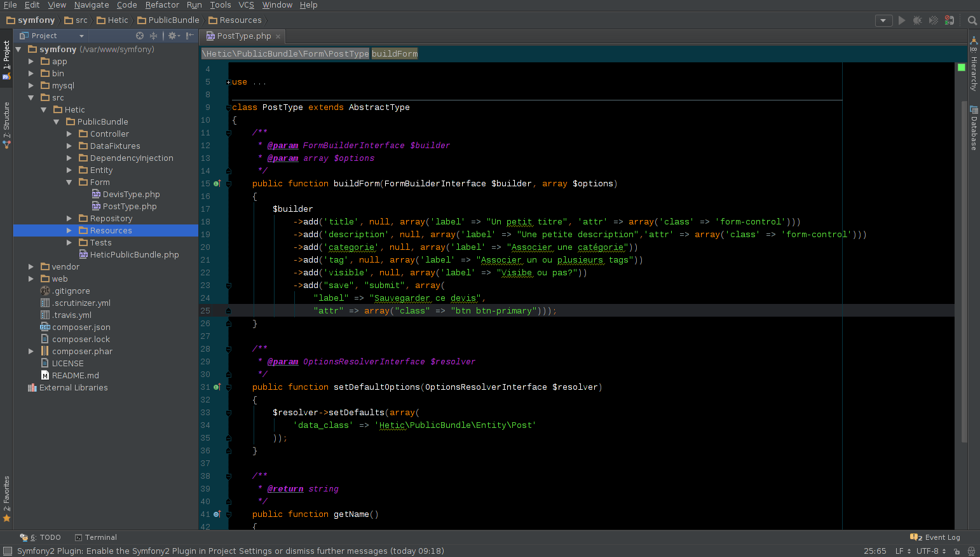Expand the mysql folder

[31, 86]
